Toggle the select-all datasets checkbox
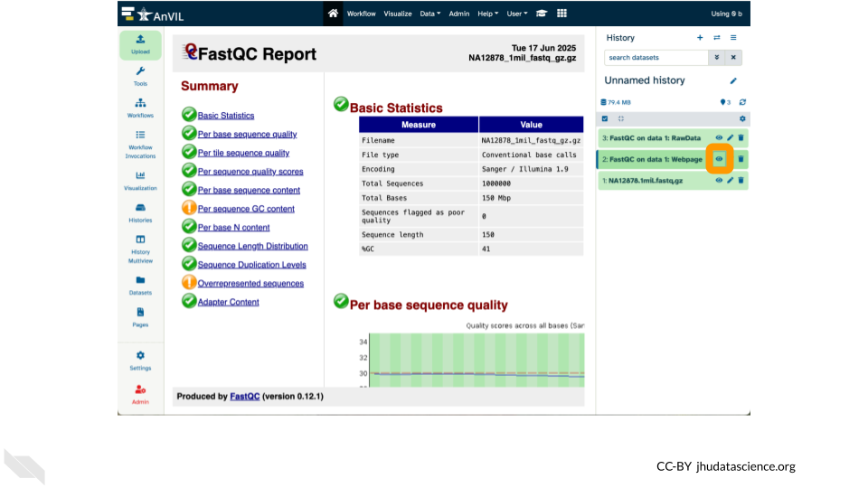This screenshot has width=868, height=488. click(605, 118)
